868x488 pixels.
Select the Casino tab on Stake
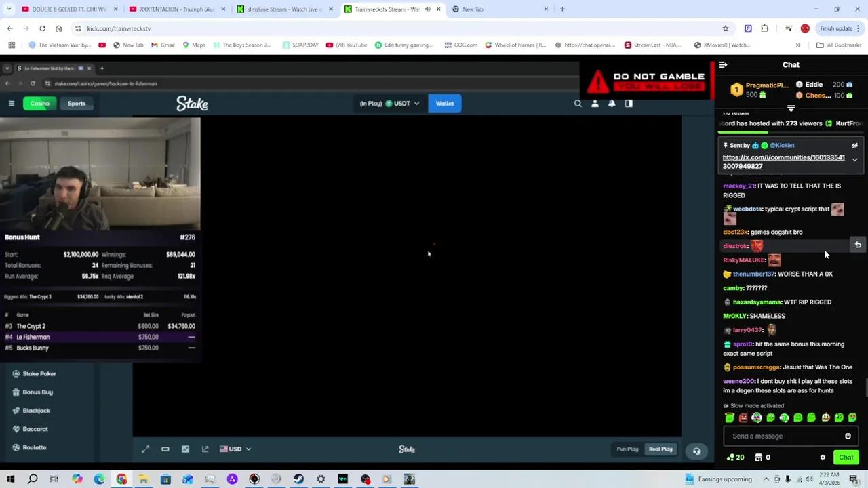[39, 104]
